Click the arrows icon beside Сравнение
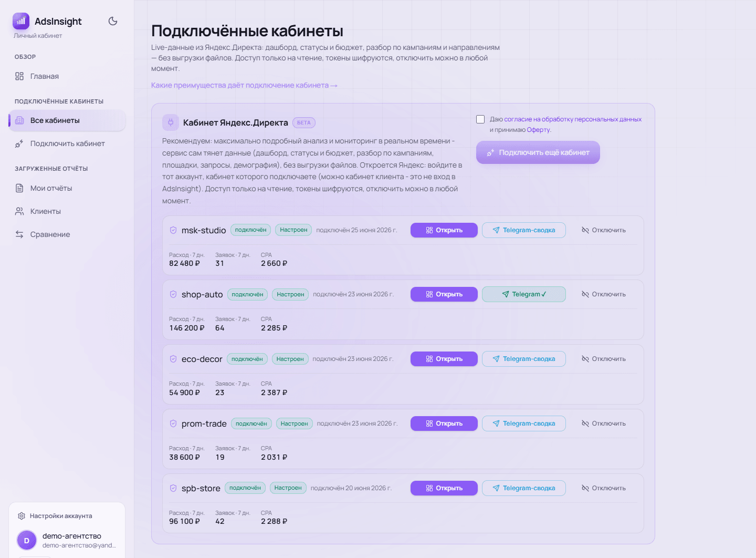The height and width of the screenshot is (558, 756). pyautogui.click(x=19, y=234)
